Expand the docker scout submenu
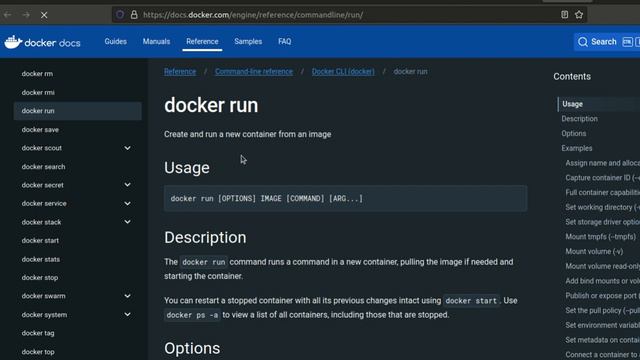The height and width of the screenshot is (360, 640). [127, 148]
